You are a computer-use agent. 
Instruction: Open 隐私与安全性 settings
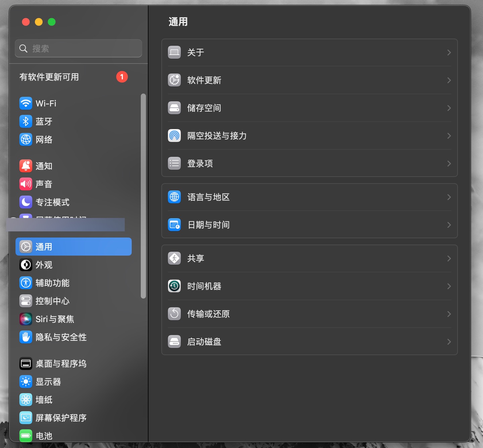(61, 337)
